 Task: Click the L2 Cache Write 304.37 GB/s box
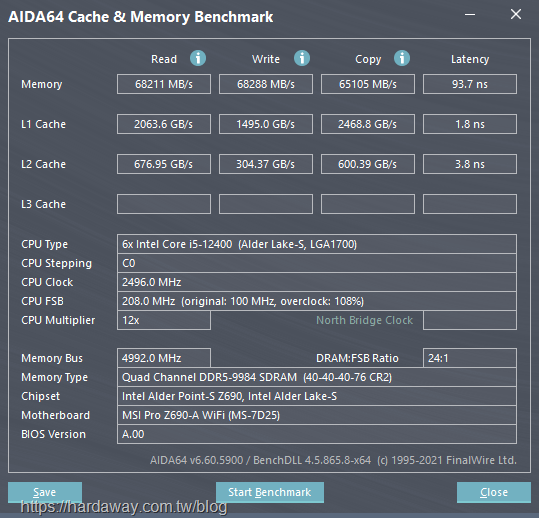point(266,164)
